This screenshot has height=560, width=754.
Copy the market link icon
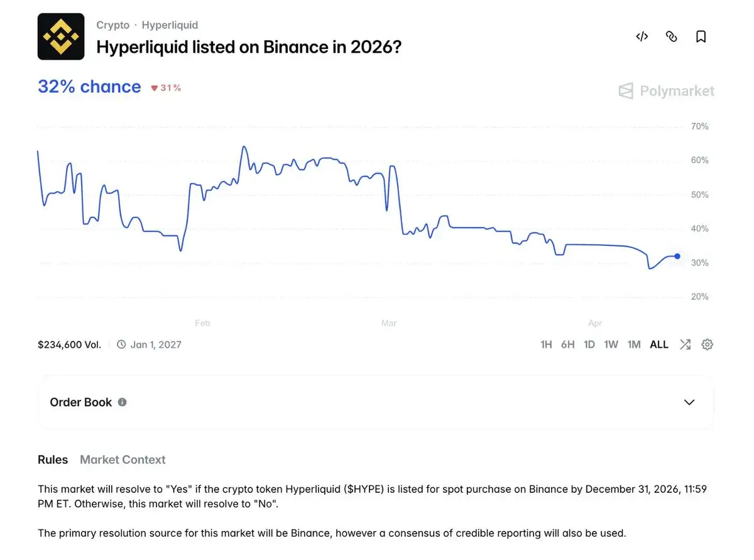(x=671, y=36)
